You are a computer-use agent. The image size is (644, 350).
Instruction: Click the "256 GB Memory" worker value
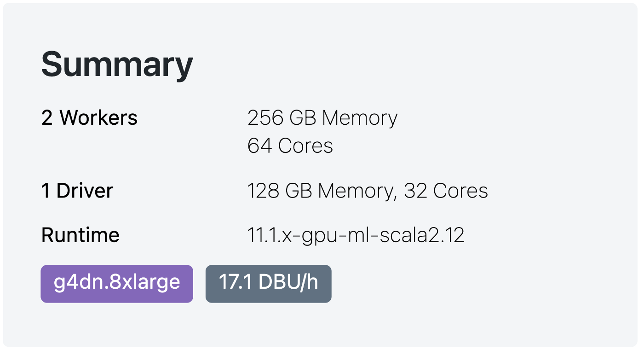coord(322,118)
